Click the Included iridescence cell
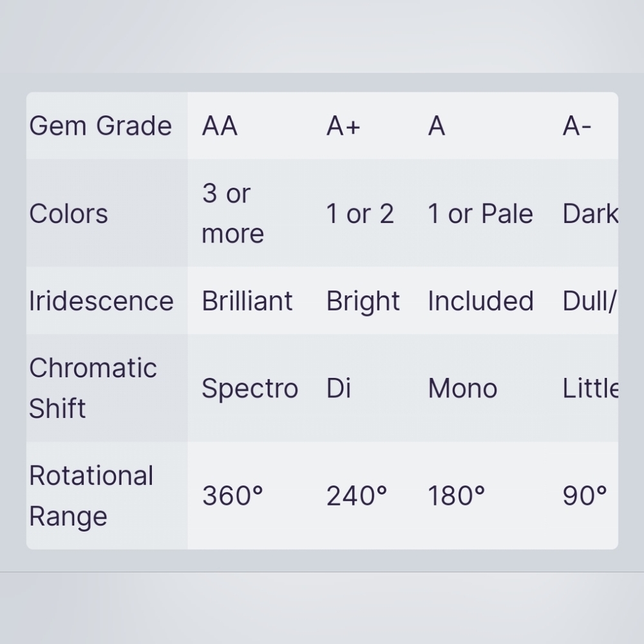Viewport: 644px width, 644px height. coord(480,301)
